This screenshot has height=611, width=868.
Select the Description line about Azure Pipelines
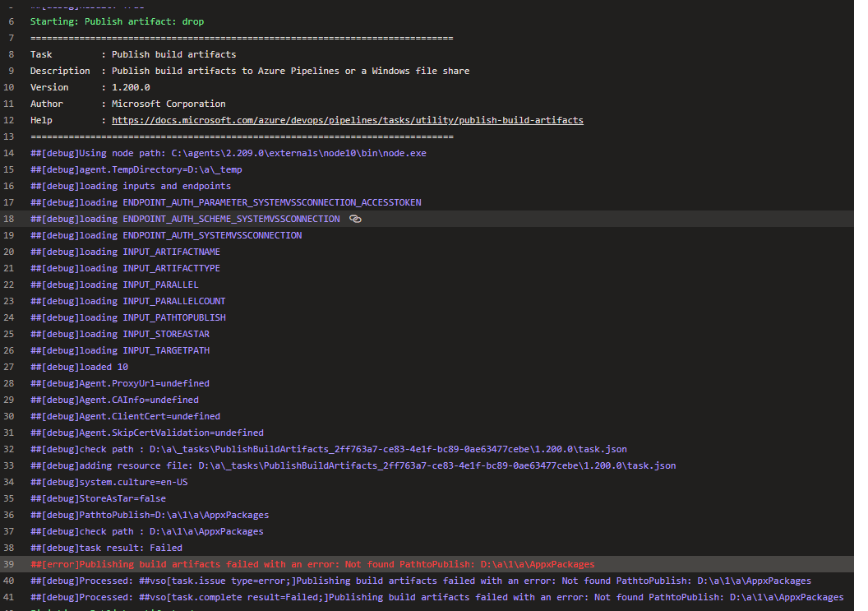[x=250, y=71]
